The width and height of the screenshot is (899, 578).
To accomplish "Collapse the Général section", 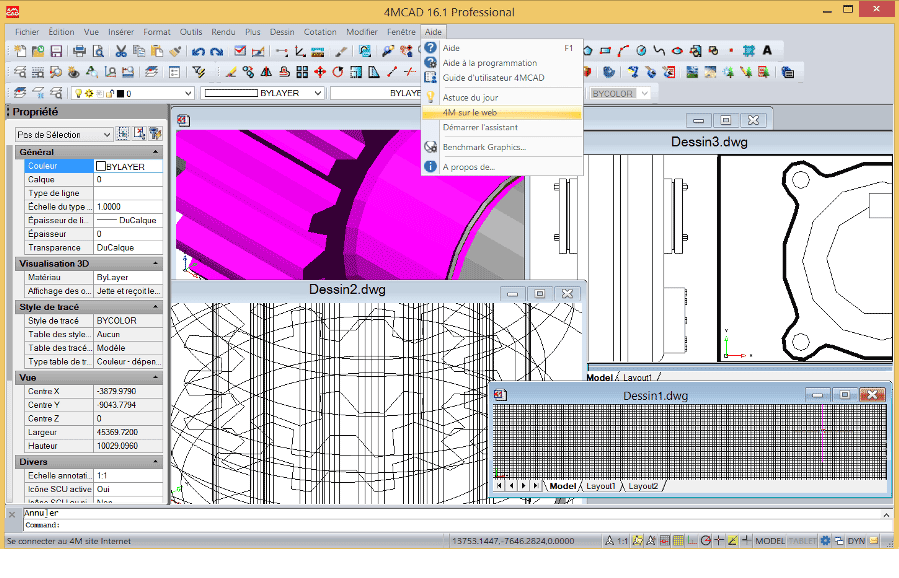I will (155, 152).
